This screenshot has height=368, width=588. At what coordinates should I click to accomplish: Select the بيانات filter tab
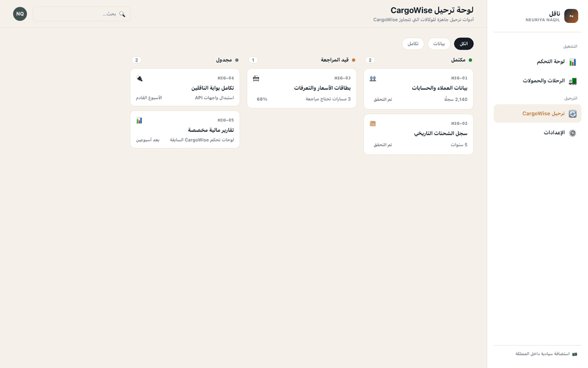[x=439, y=44]
